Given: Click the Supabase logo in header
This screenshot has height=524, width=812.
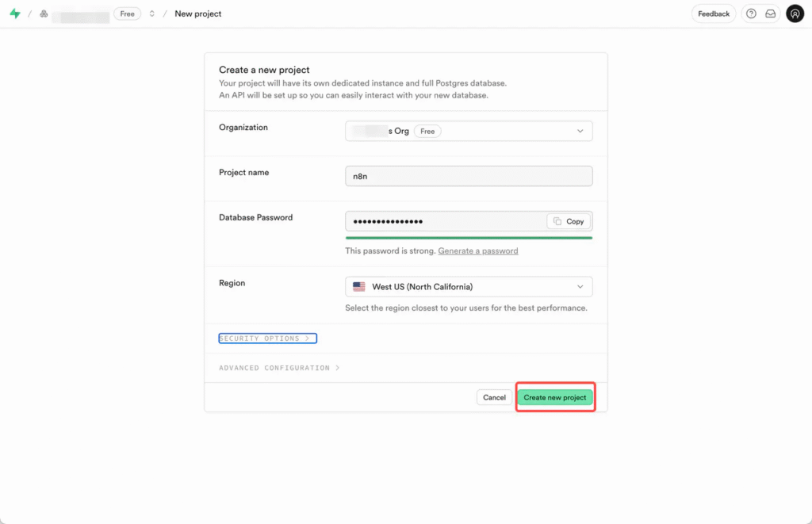Looking at the screenshot, I should [x=14, y=13].
